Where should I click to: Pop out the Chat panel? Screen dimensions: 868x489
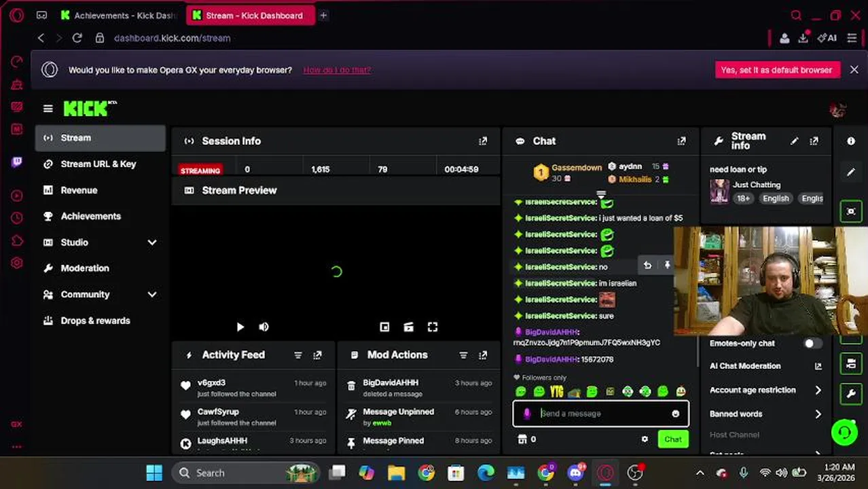[681, 141]
